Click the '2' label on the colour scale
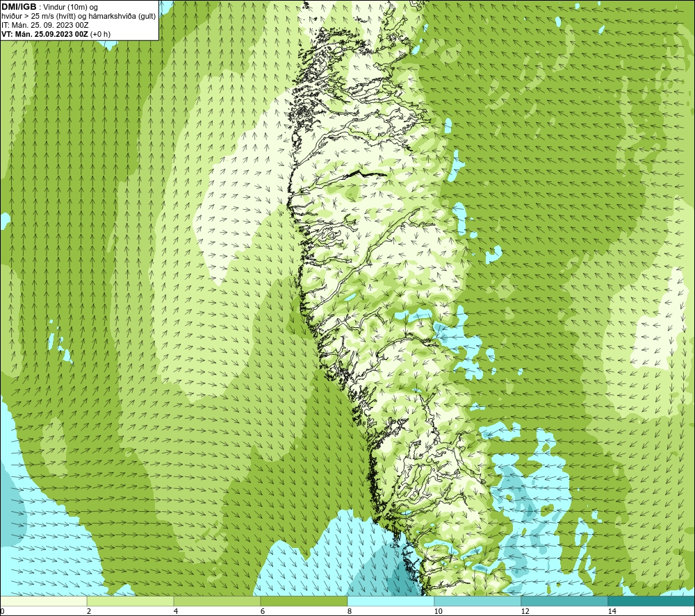This screenshot has height=616, width=695. (x=89, y=611)
